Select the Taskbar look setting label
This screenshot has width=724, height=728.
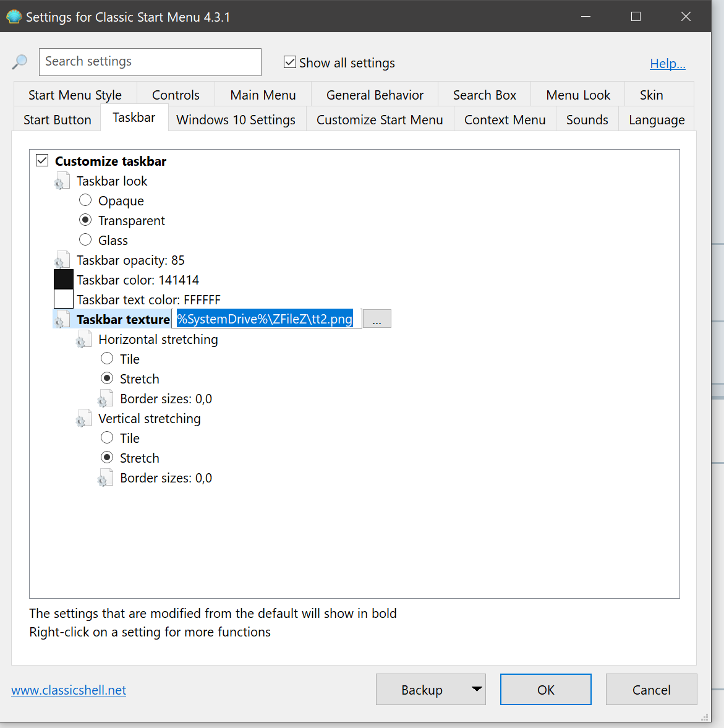(112, 181)
